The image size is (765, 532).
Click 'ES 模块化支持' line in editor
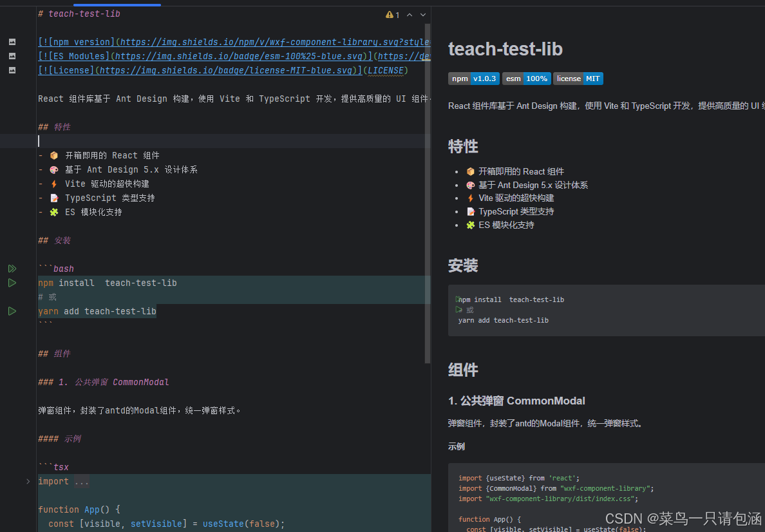(x=93, y=212)
